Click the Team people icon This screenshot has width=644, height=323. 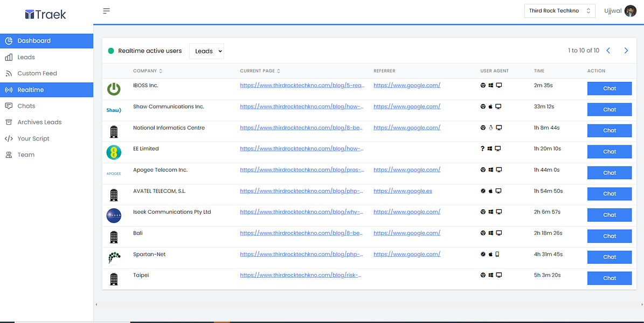pyautogui.click(x=9, y=155)
